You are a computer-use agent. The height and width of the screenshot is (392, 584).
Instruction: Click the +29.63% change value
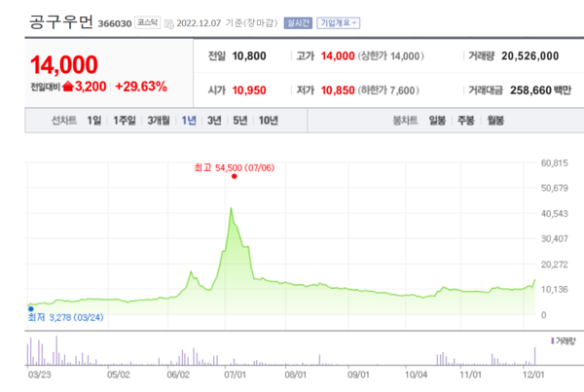coord(141,87)
